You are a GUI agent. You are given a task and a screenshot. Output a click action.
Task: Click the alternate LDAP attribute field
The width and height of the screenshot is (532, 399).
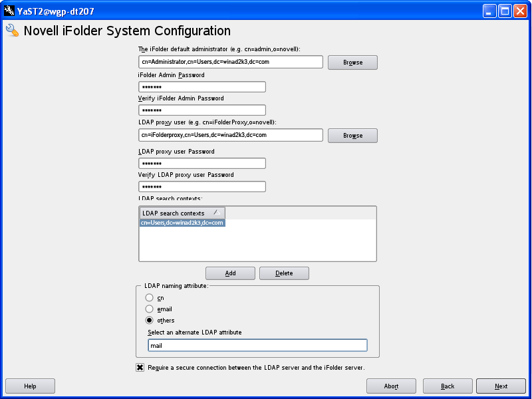coord(257,345)
